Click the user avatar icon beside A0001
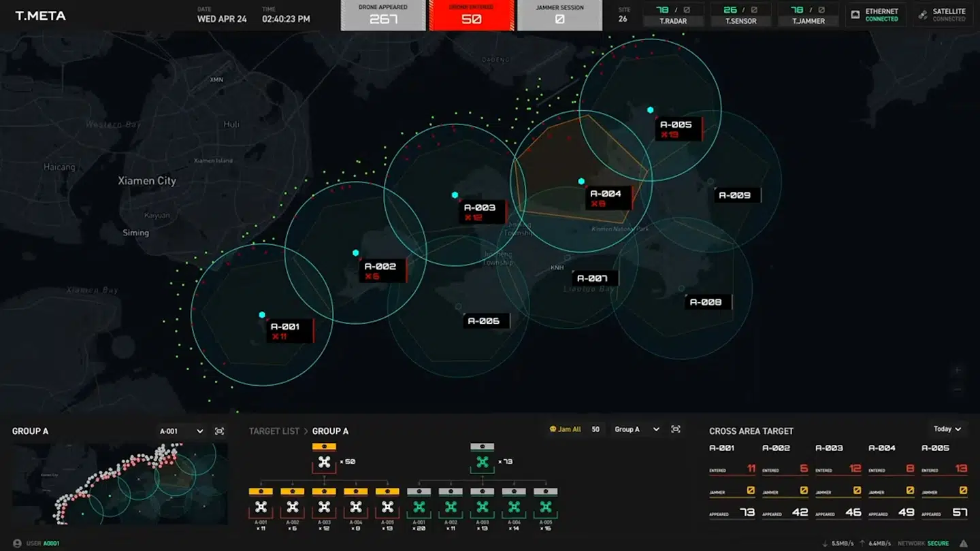 (17, 544)
